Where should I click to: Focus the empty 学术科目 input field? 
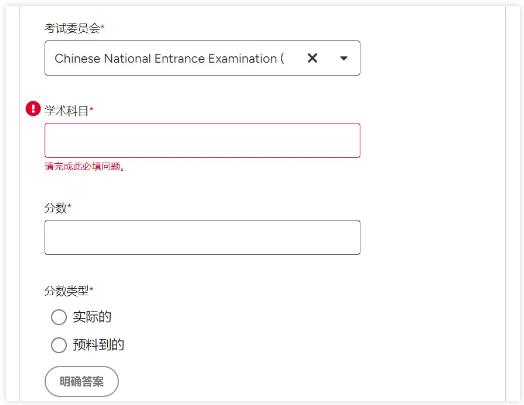point(202,140)
